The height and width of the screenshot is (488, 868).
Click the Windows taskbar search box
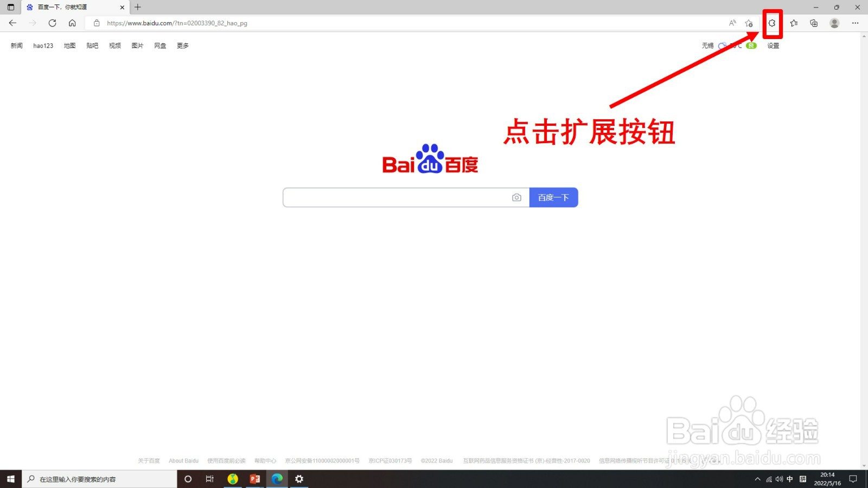(99, 479)
